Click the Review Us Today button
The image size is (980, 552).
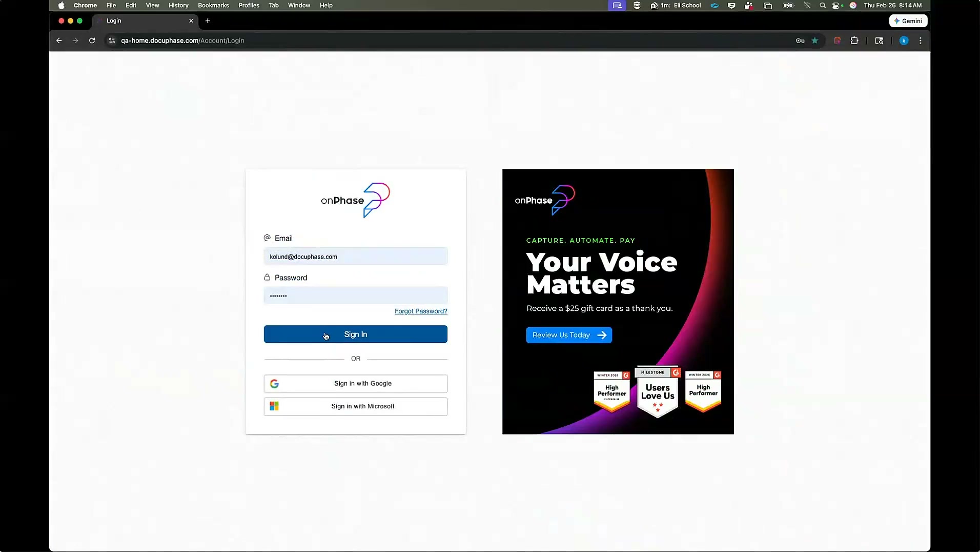pos(569,335)
